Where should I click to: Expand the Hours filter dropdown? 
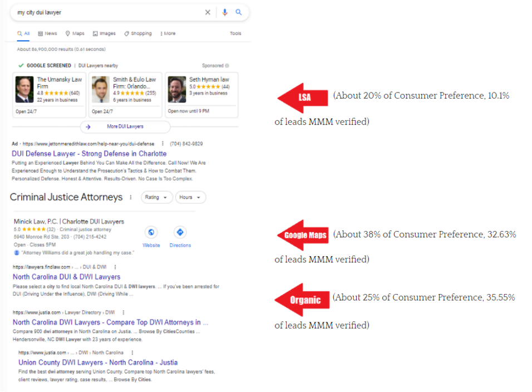pyautogui.click(x=190, y=197)
